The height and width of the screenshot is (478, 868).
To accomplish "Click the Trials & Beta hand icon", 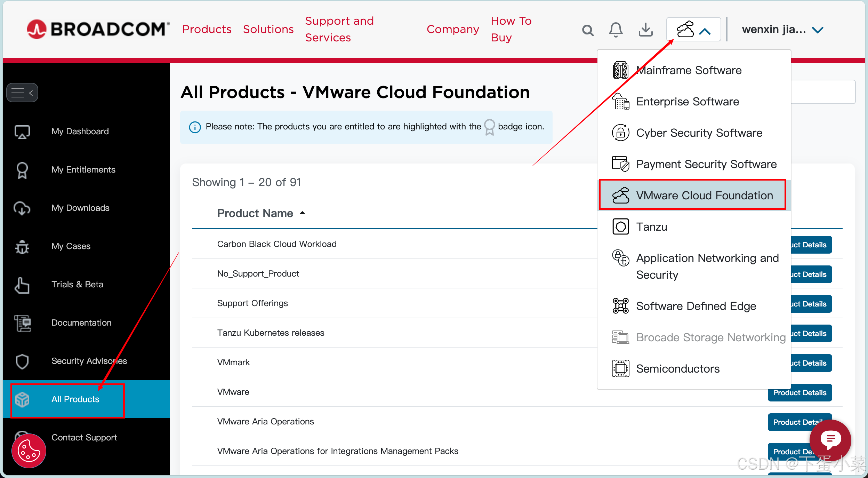I will (x=22, y=285).
